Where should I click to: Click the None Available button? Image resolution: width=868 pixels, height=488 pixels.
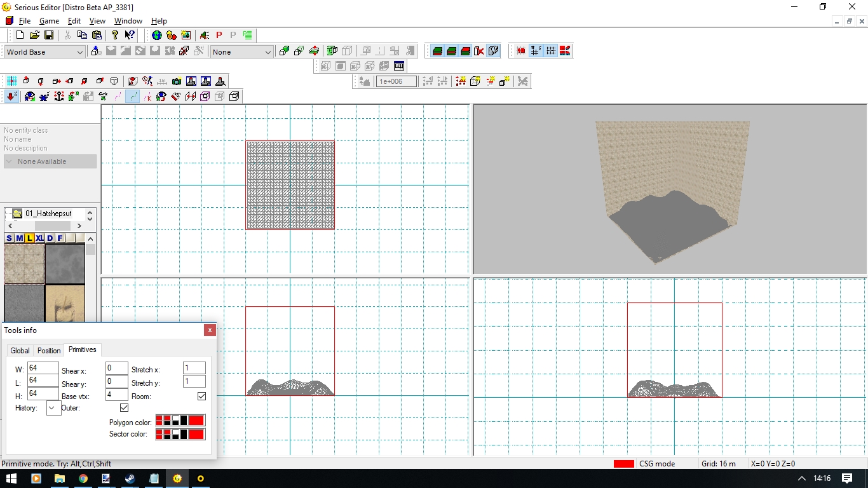[50, 161]
